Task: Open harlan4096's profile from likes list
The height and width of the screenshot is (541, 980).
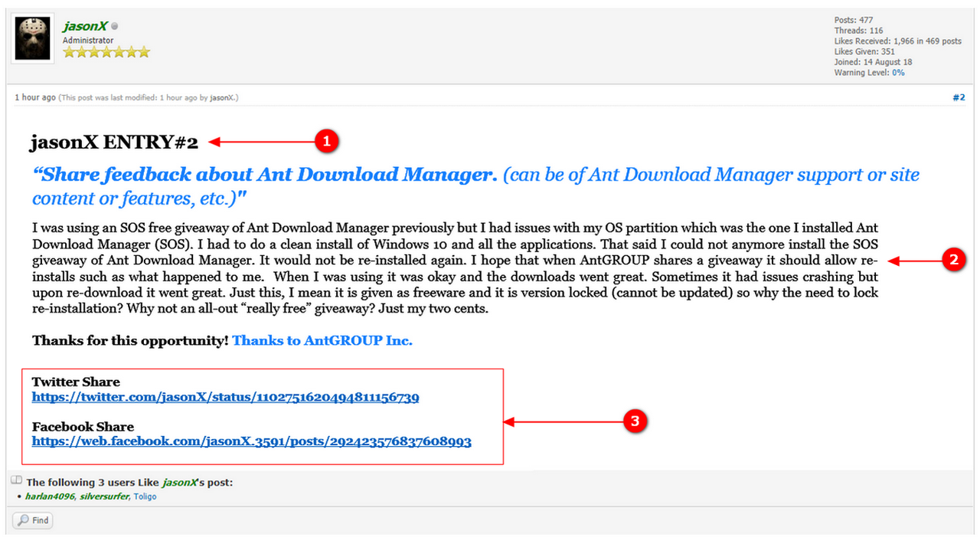Action: click(x=50, y=497)
